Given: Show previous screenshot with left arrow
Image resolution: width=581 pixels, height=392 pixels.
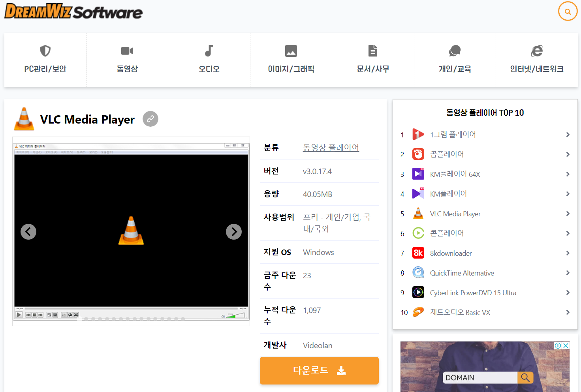Looking at the screenshot, I should [x=28, y=232].
